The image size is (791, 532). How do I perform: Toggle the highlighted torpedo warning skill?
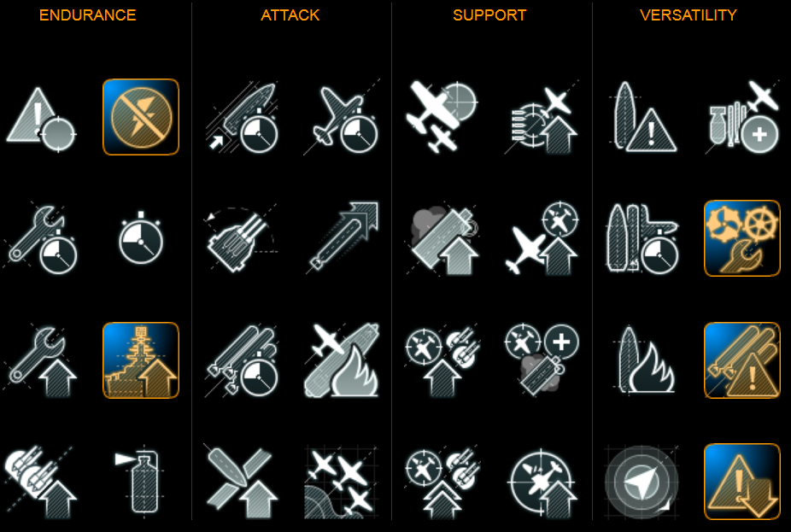click(742, 360)
